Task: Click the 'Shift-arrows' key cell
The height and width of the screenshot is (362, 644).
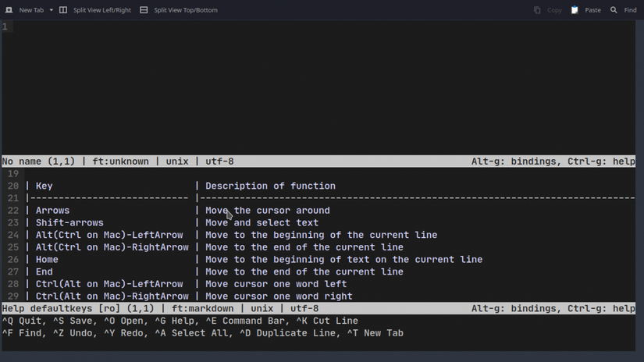Action: [69, 223]
